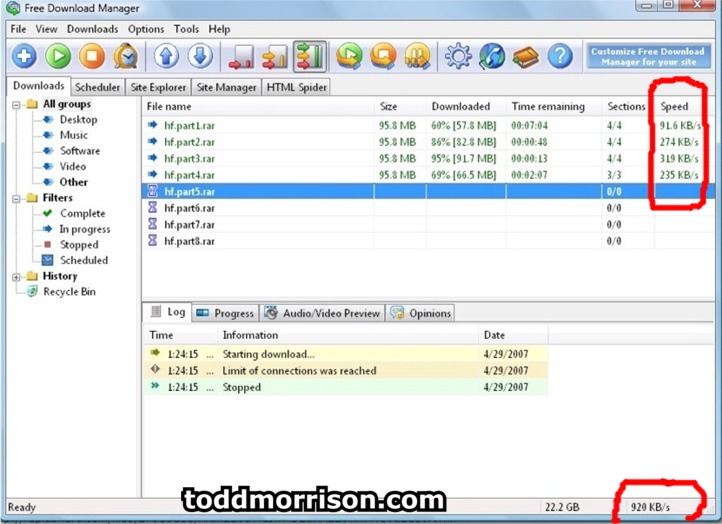Select the hf.part3.rar download row
Viewport: 722px width, 524px height.
pyautogui.click(x=428, y=159)
